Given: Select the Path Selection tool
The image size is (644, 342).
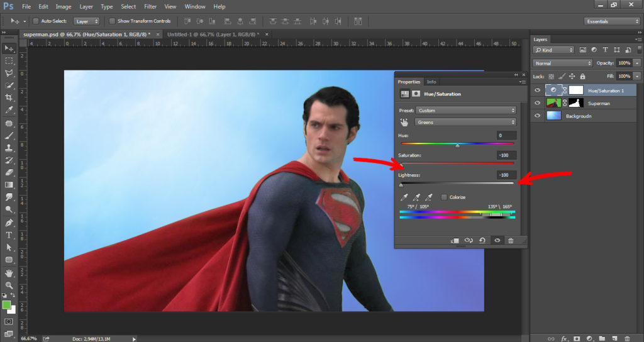Looking at the screenshot, I should (x=9, y=247).
